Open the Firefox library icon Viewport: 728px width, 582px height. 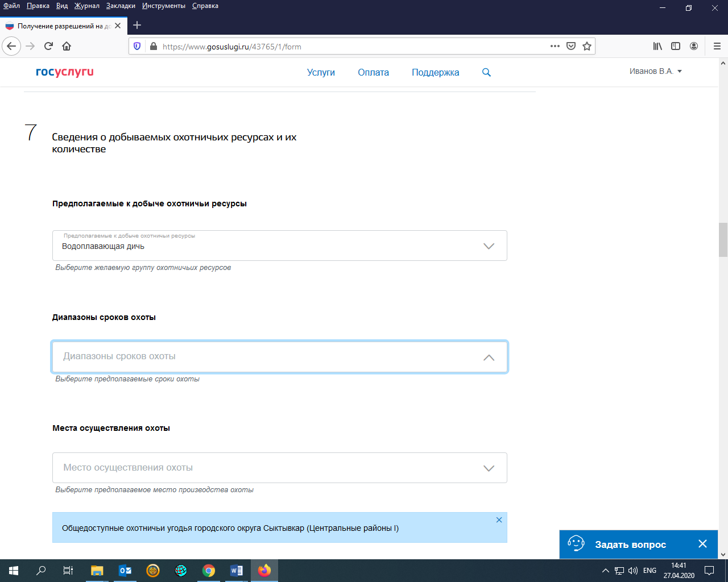click(x=657, y=47)
